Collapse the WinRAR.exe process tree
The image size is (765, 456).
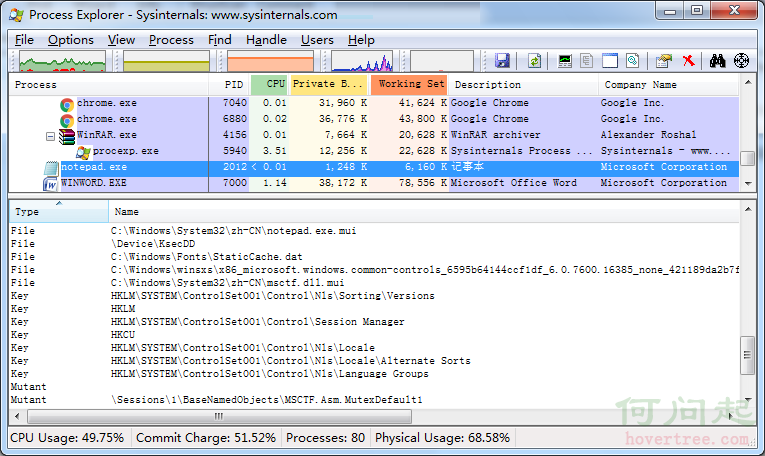click(x=50, y=137)
